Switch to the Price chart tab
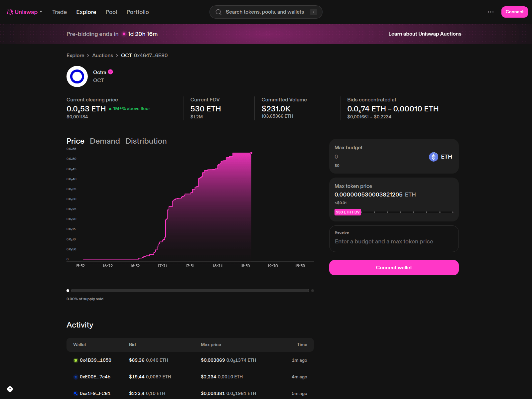 [x=75, y=141]
